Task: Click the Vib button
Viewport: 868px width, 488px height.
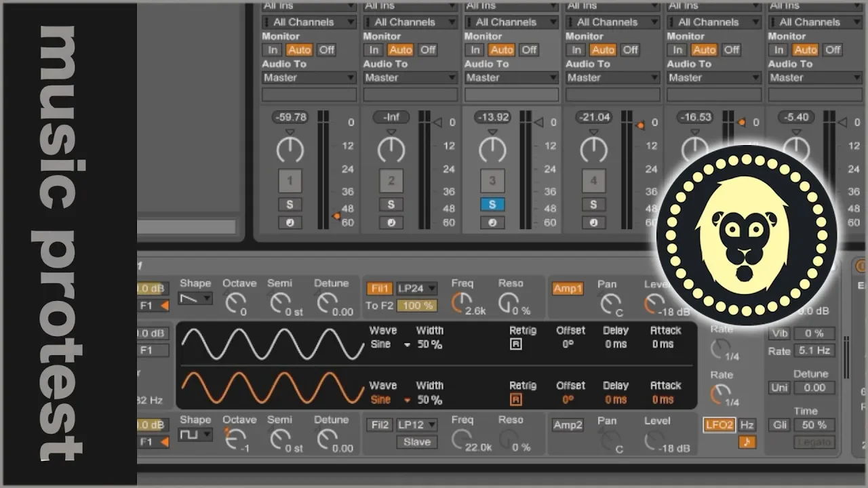Action: 779,334
